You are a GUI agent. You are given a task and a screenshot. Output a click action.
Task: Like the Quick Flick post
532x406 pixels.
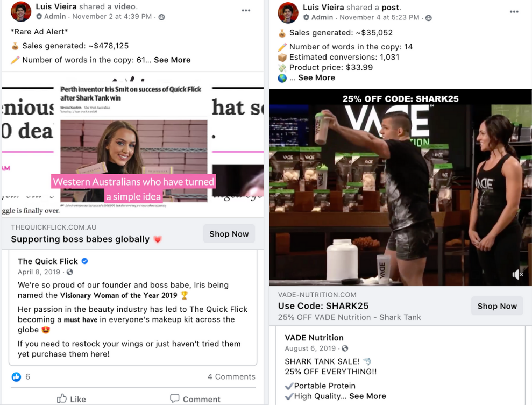71,399
